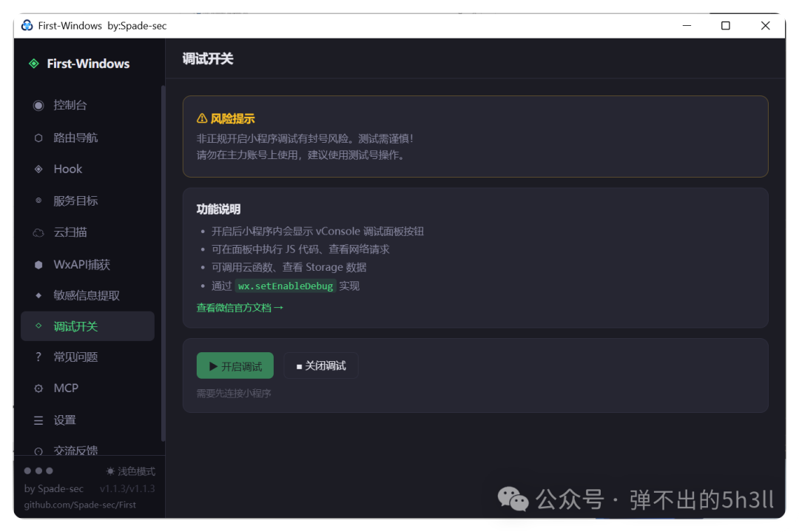Click the 常见问题 question mark icon
This screenshot has width=799, height=532.
pos(38,357)
